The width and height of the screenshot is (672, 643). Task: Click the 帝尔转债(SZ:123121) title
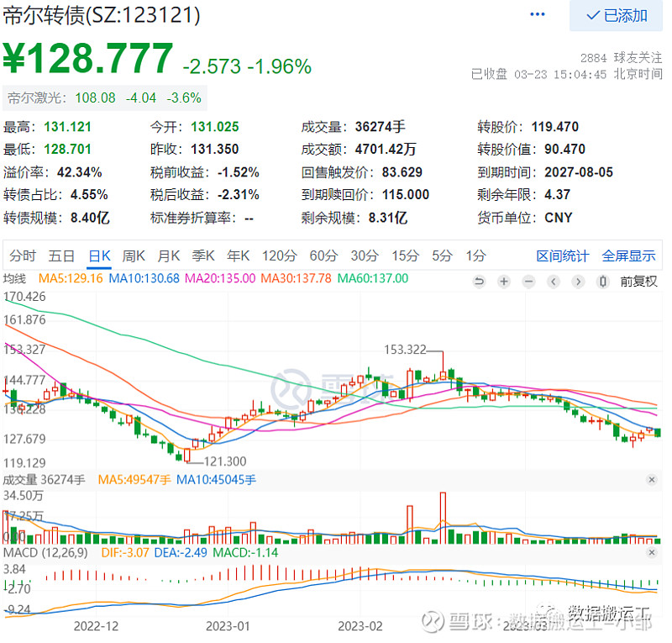pos(102,16)
